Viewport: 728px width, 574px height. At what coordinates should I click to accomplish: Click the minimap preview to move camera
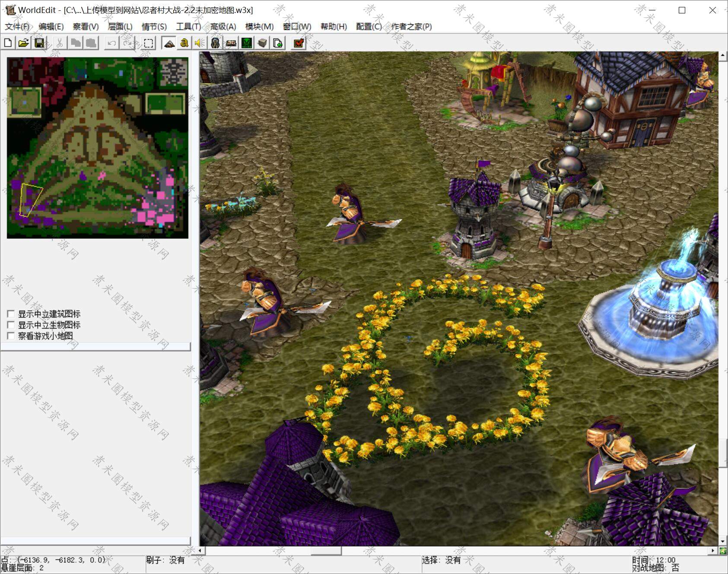coord(98,148)
